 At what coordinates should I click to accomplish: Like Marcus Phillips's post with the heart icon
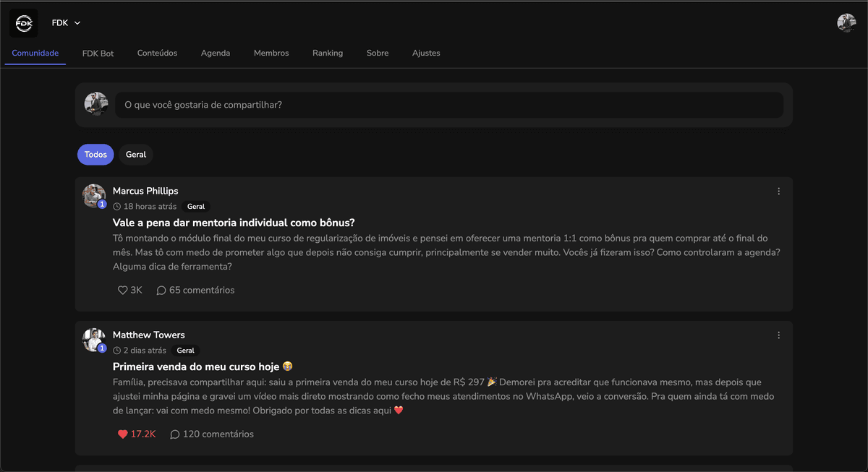click(122, 289)
